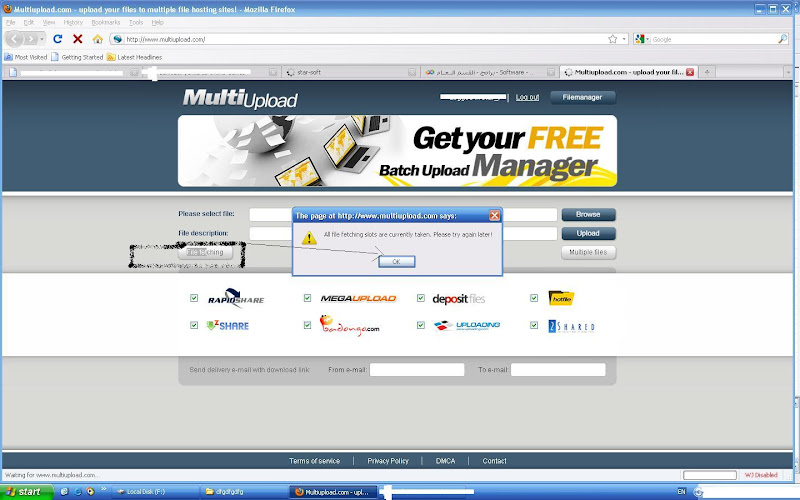Click the Forward navigation arrow

(31, 39)
